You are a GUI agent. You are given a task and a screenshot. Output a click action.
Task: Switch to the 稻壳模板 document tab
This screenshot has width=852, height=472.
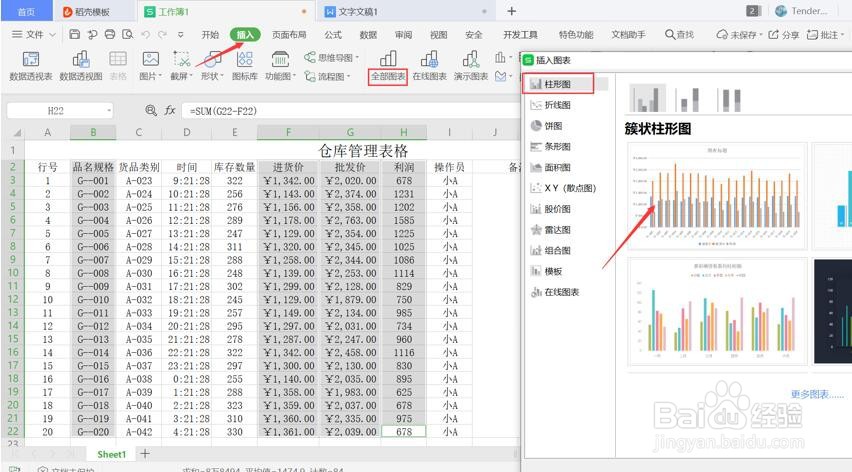click(x=94, y=11)
